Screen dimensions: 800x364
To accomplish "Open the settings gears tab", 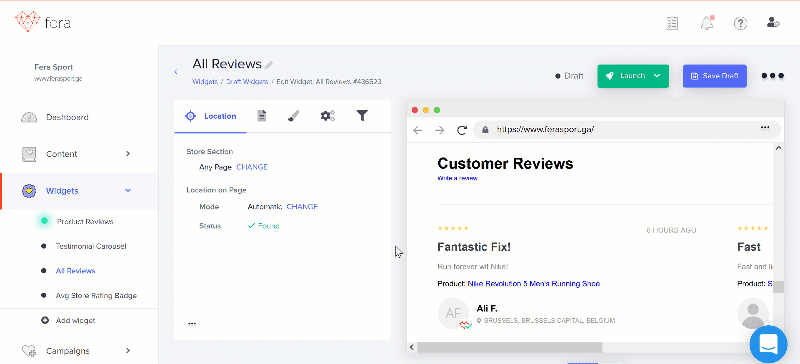I will (x=328, y=116).
